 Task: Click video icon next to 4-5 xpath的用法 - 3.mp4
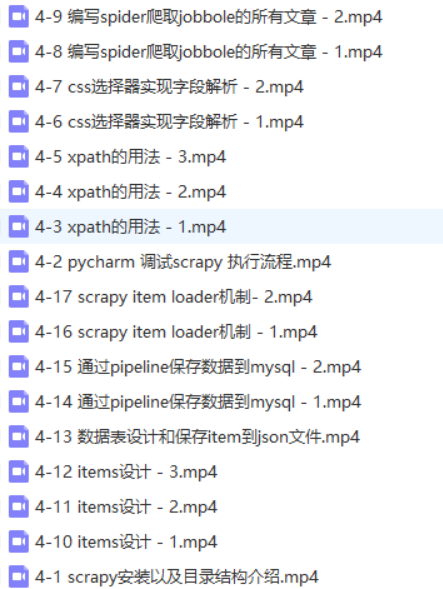tap(19, 157)
